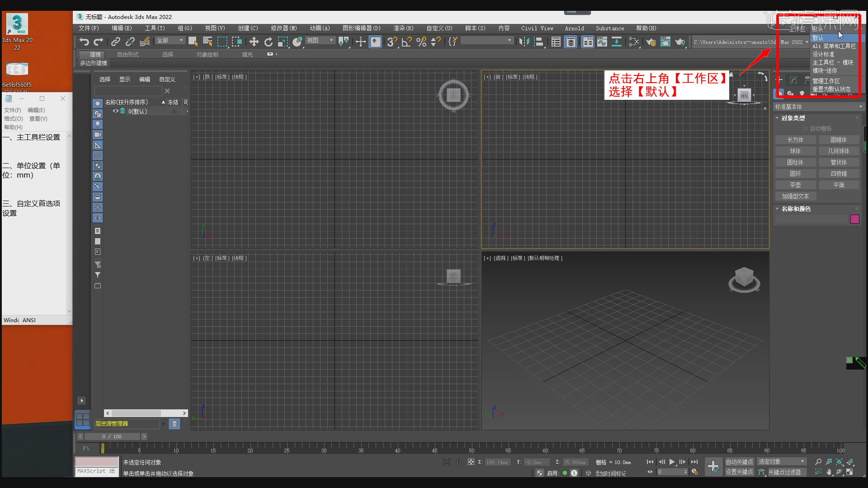The image size is (868, 488).
Task: Click the Select Object arrow tool
Action: 193,42
